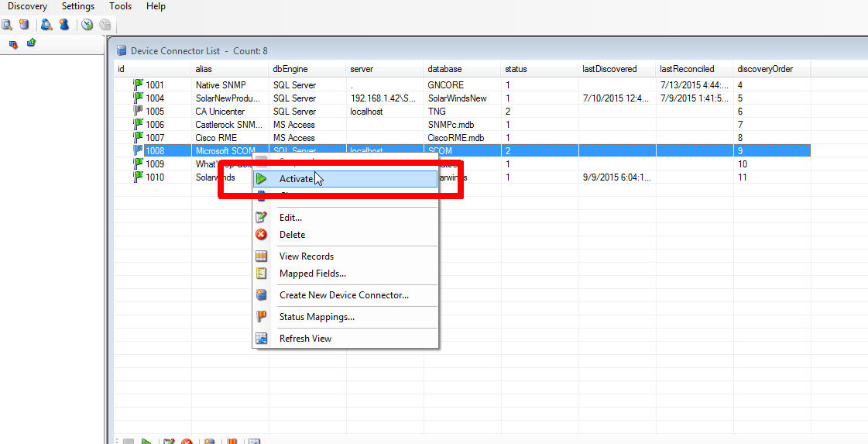Open View Records from context menu
The height and width of the screenshot is (444, 868).
pyautogui.click(x=307, y=256)
